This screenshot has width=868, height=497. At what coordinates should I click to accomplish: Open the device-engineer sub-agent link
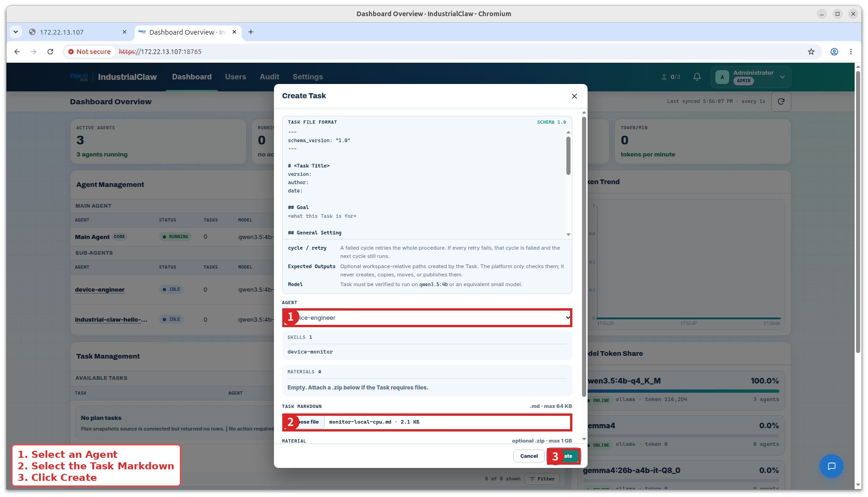click(x=100, y=290)
